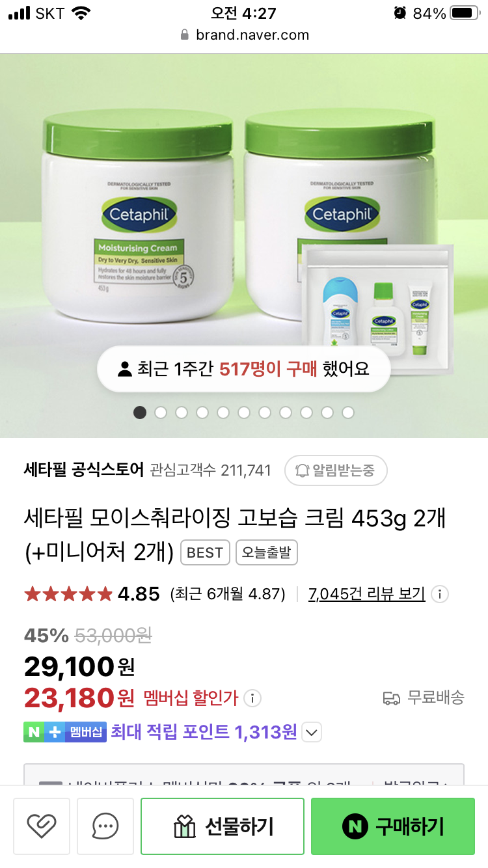The width and height of the screenshot is (488, 868).
Task: Select the last image pagination dot
Action: (x=348, y=413)
